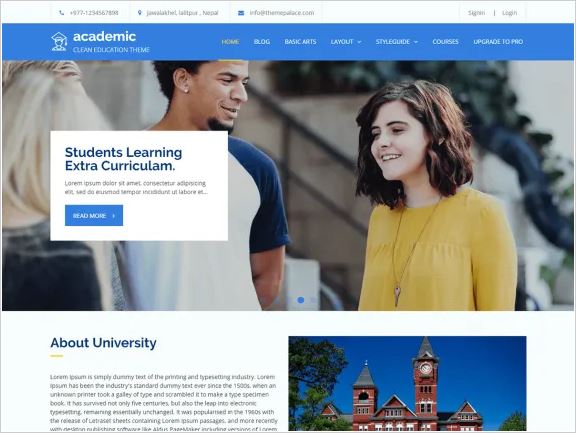Image resolution: width=576 pixels, height=433 pixels.
Task: Click the phone icon in top bar
Action: pyautogui.click(x=61, y=13)
